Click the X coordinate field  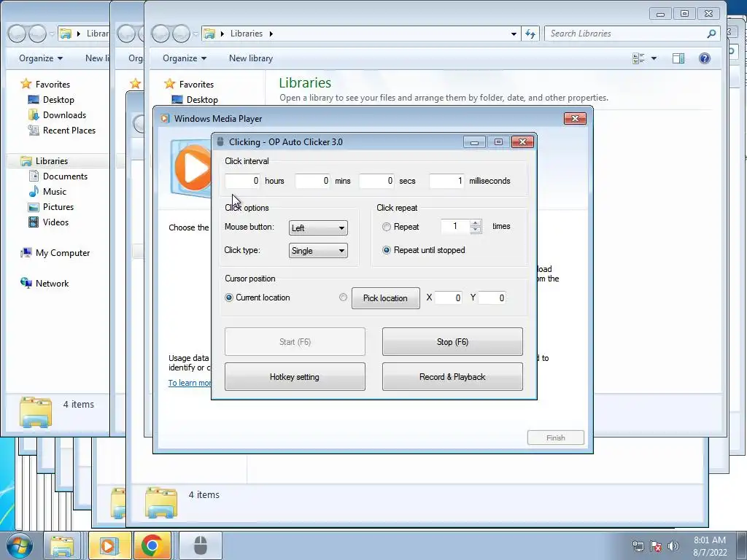click(448, 298)
